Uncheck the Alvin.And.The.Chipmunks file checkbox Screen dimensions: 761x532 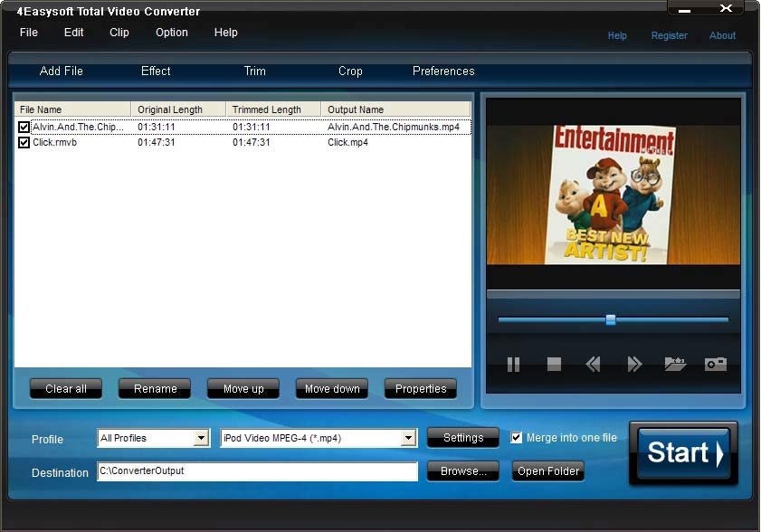coord(24,128)
